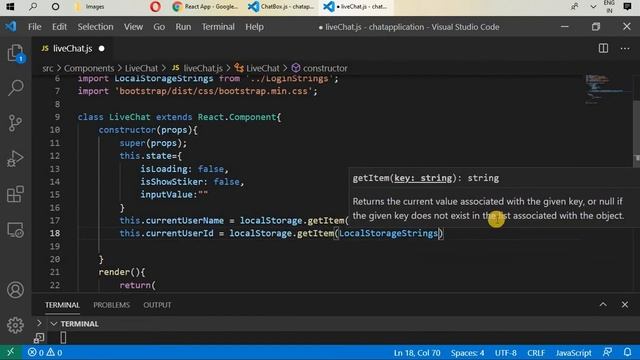The width and height of the screenshot is (640, 360).
Task: Open the Accounts menu icon
Action: (16, 290)
